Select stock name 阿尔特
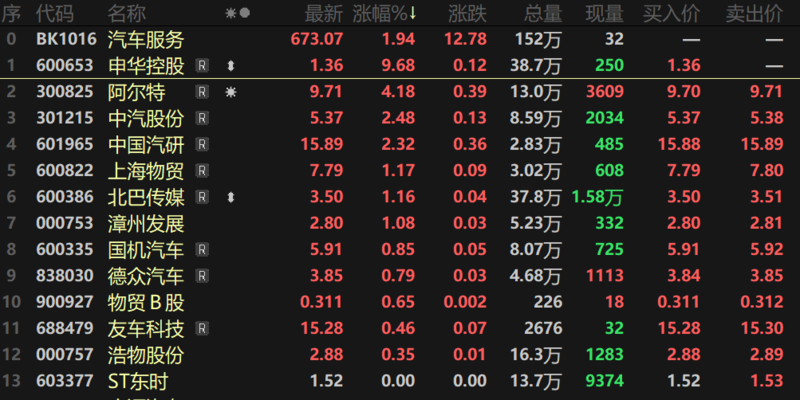 click(136, 92)
